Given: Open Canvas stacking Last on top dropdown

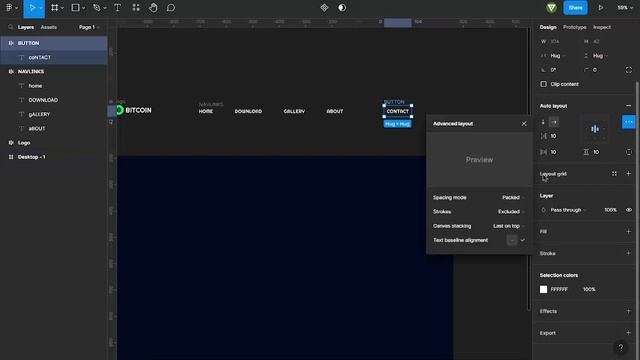Looking at the screenshot, I should (509, 226).
